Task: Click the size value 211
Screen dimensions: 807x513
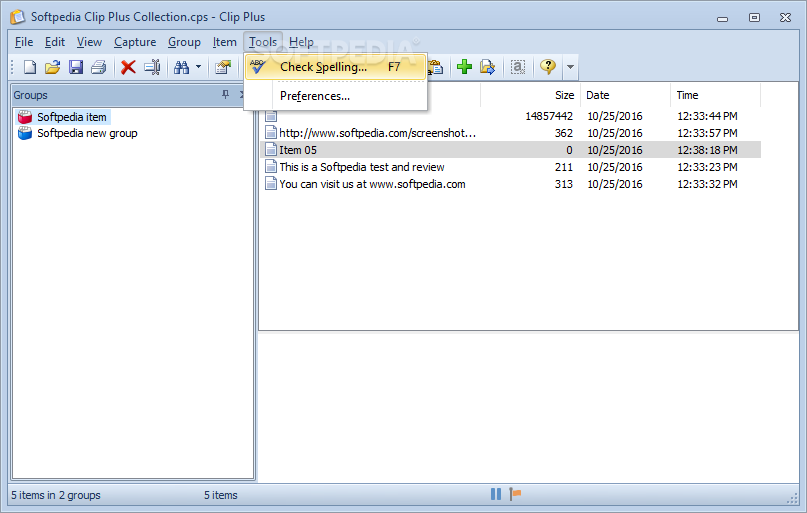Action: tap(564, 167)
